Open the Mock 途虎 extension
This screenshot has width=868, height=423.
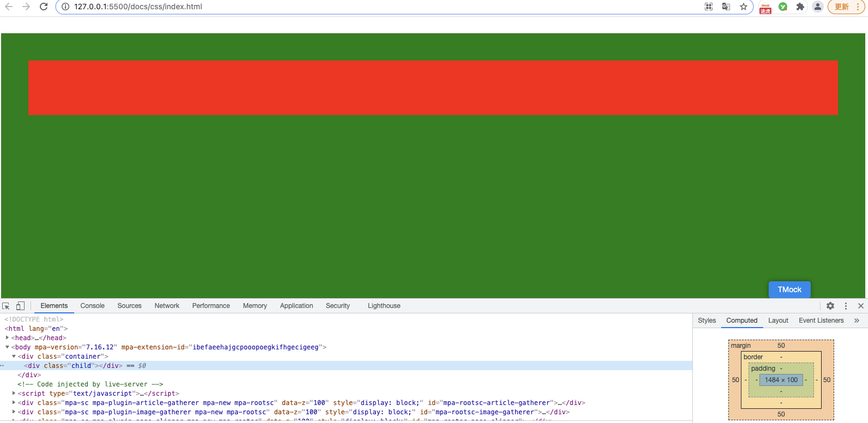click(765, 7)
